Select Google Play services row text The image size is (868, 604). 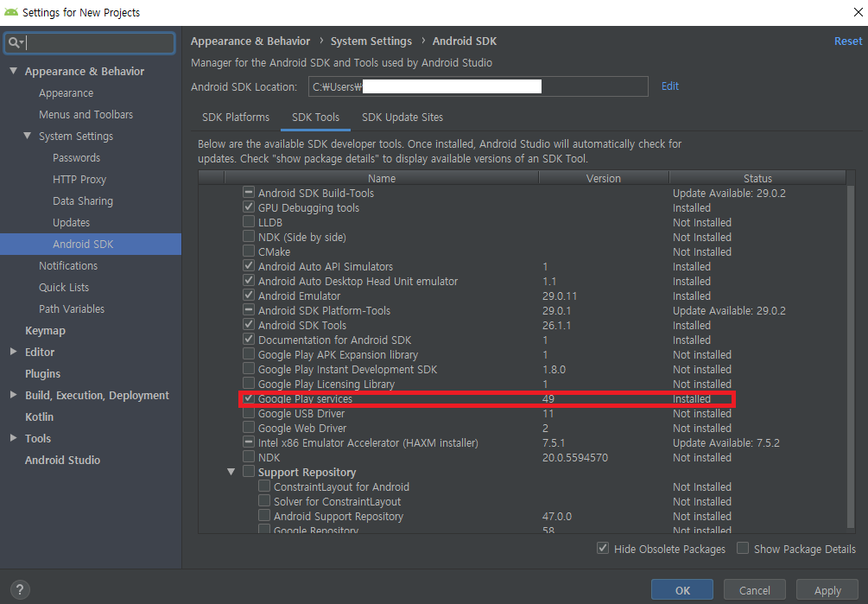(x=305, y=398)
